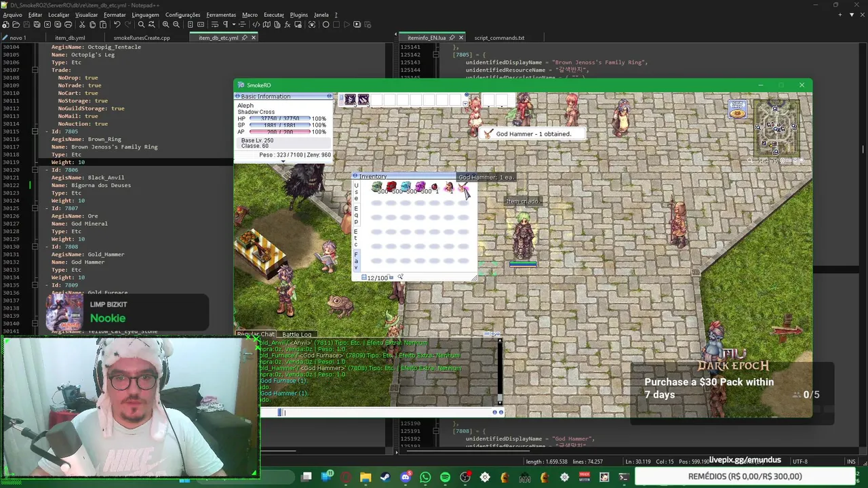The width and height of the screenshot is (868, 488).
Task: Click the Save all toolbar icon
Action: (37, 24)
